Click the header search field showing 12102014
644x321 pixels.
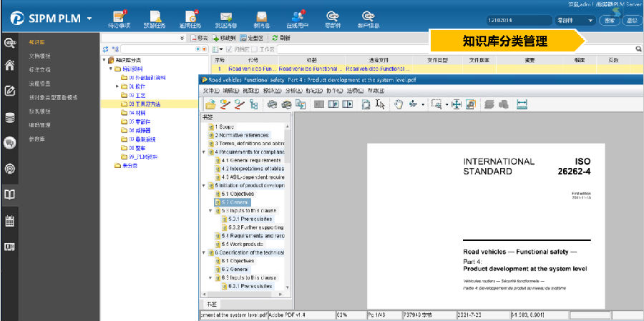click(519, 20)
